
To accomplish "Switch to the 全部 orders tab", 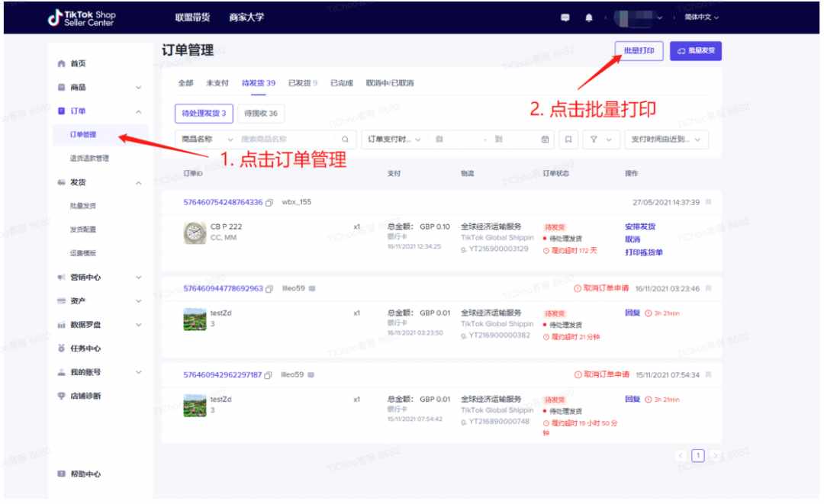I will (x=185, y=83).
